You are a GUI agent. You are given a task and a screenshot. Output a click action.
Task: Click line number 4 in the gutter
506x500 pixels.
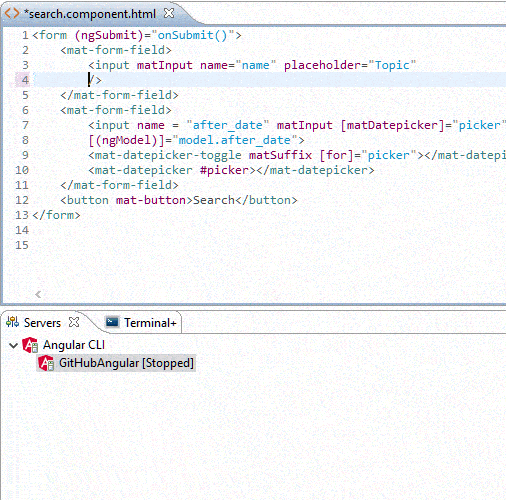[25, 80]
